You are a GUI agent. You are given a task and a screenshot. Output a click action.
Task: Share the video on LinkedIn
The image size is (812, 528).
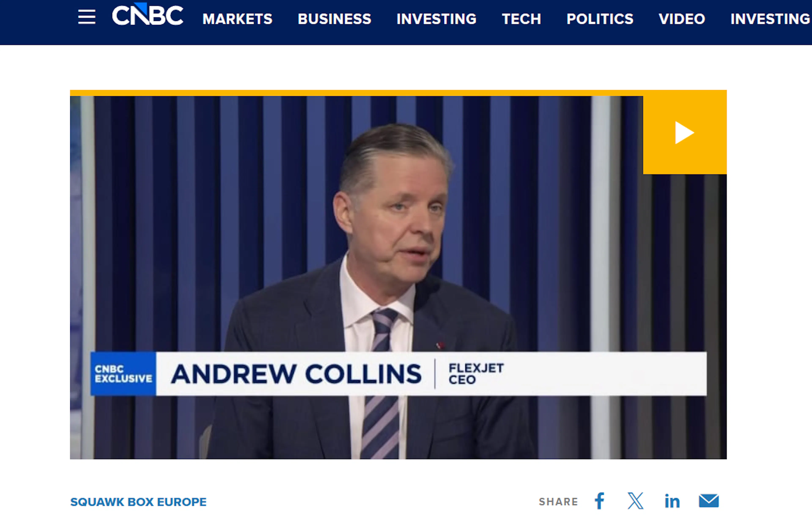pyautogui.click(x=672, y=501)
